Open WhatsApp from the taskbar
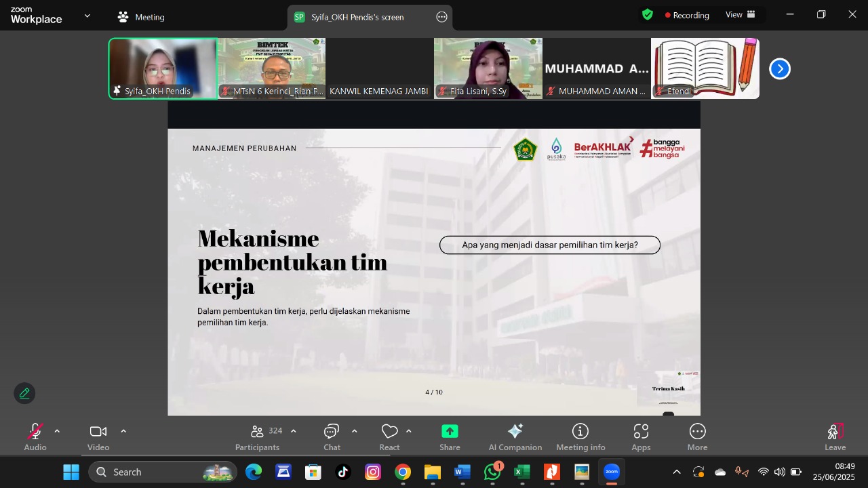This screenshot has width=868, height=488. click(x=492, y=472)
